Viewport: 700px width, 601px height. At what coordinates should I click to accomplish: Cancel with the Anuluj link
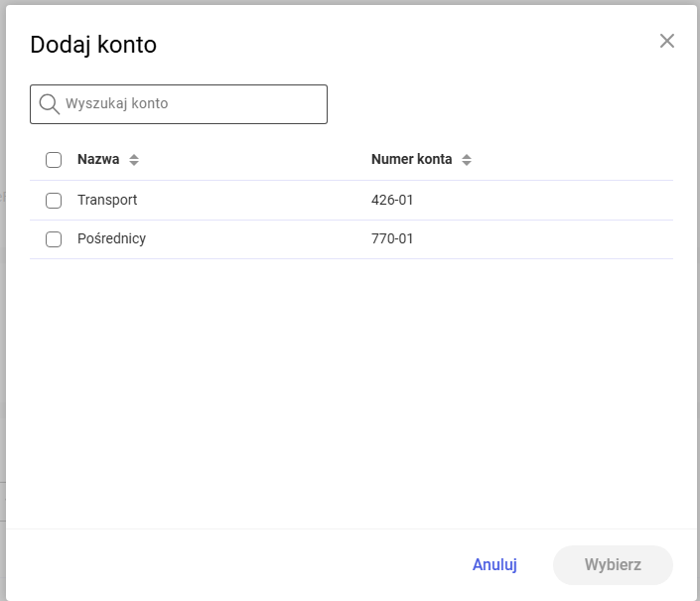(x=494, y=565)
